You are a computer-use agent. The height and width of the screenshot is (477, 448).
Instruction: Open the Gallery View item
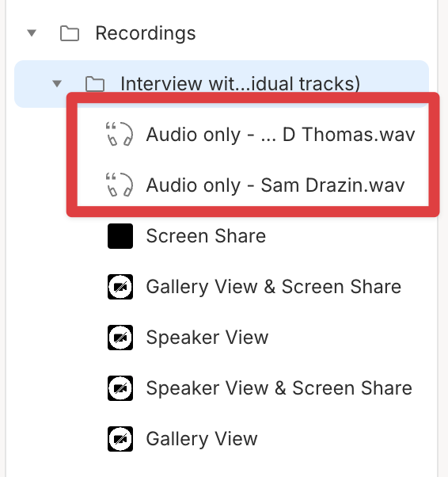pos(202,439)
